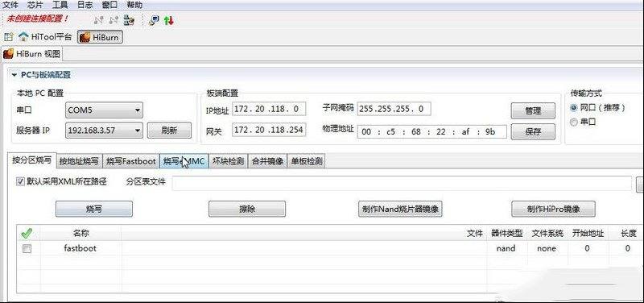Switch to 单板检测 tab
This screenshot has height=303, width=644.
pos(307,161)
